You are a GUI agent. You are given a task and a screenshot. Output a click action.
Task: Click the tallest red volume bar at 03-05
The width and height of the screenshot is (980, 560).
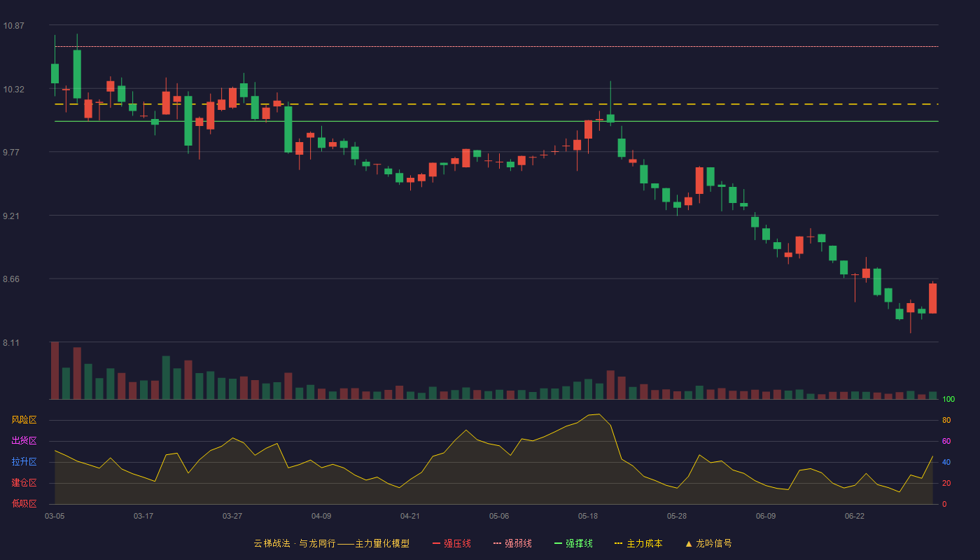coord(55,370)
